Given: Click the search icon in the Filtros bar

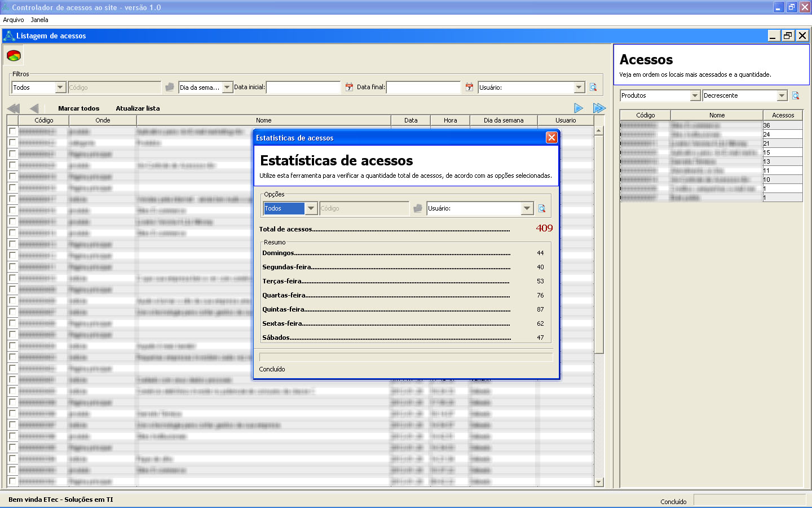Looking at the screenshot, I should [x=593, y=87].
